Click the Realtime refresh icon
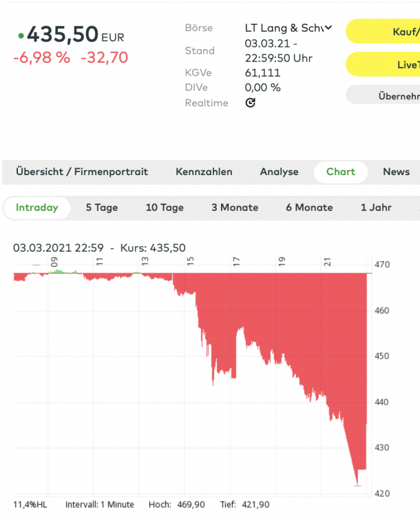The width and height of the screenshot is (420, 517). [x=251, y=103]
